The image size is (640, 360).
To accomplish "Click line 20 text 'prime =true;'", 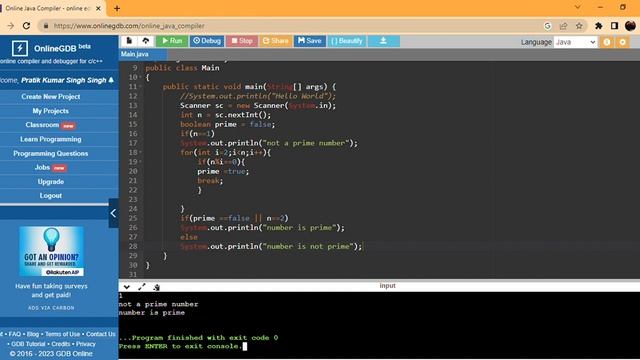I will coord(223,171).
